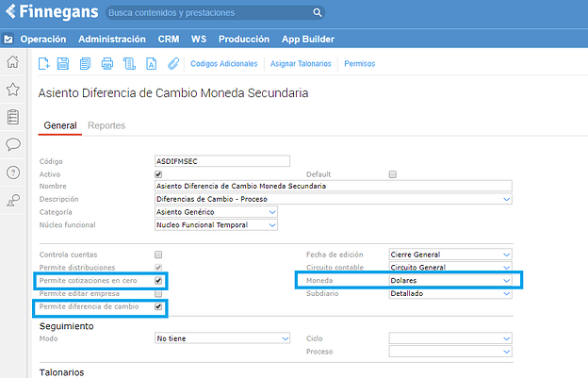The width and height of the screenshot is (588, 378).
Task: Click the Codigos Adicionales link
Action: (x=223, y=64)
